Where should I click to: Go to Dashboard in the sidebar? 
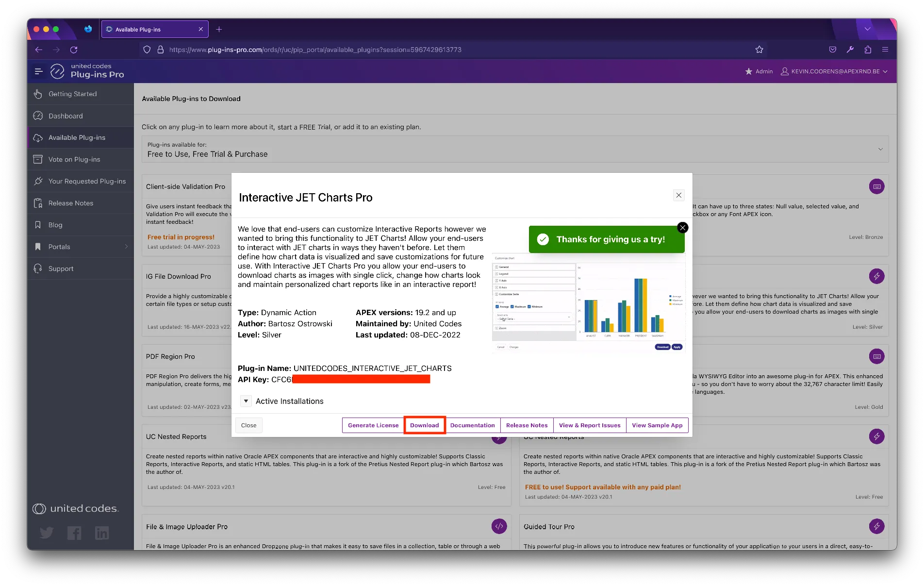coord(81,116)
